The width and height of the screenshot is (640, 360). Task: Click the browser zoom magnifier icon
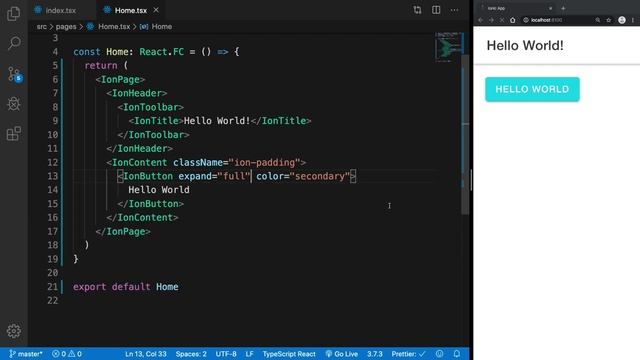[598, 20]
